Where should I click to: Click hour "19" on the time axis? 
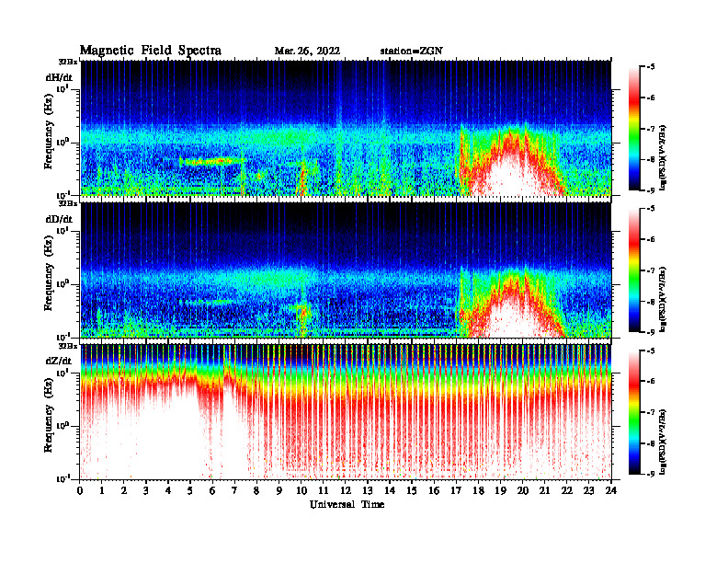click(x=500, y=490)
